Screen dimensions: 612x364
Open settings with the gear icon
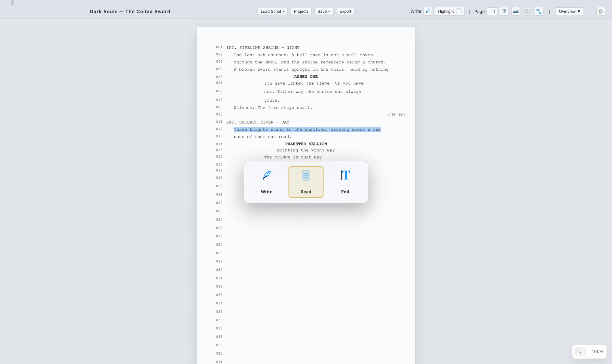tap(601, 11)
